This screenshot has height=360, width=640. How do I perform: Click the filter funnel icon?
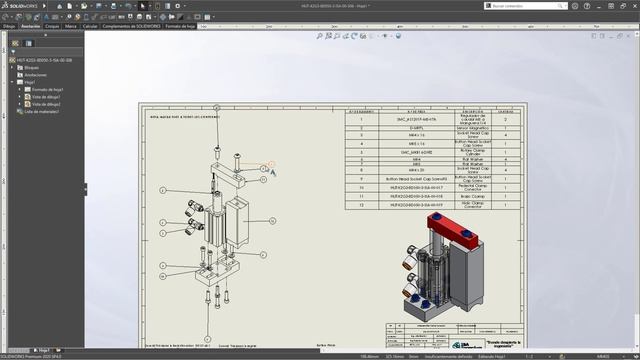[x=13, y=52]
